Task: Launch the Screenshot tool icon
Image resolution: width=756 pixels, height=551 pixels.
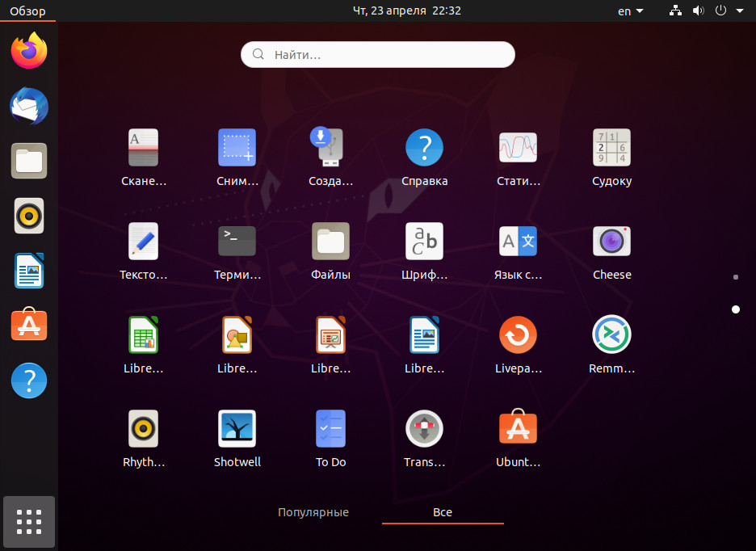Action: click(237, 148)
